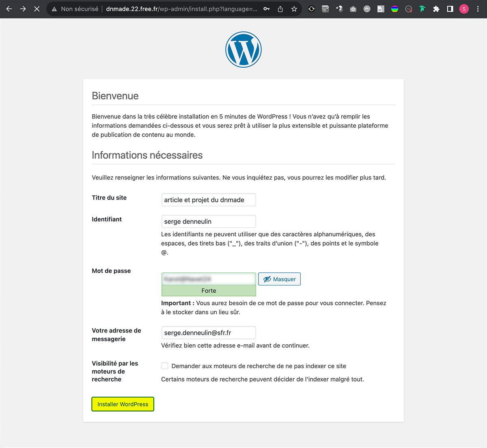
Task: Click the rainbow striped circle extension icon
Action: [394, 9]
